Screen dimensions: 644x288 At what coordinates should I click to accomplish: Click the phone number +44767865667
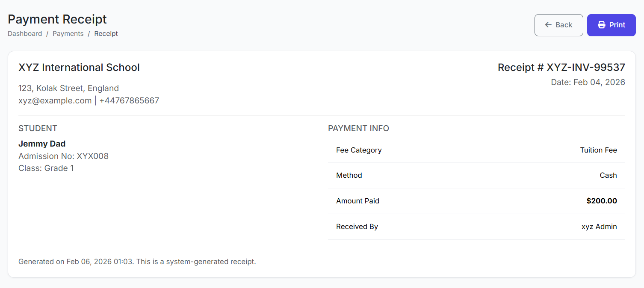tap(129, 101)
